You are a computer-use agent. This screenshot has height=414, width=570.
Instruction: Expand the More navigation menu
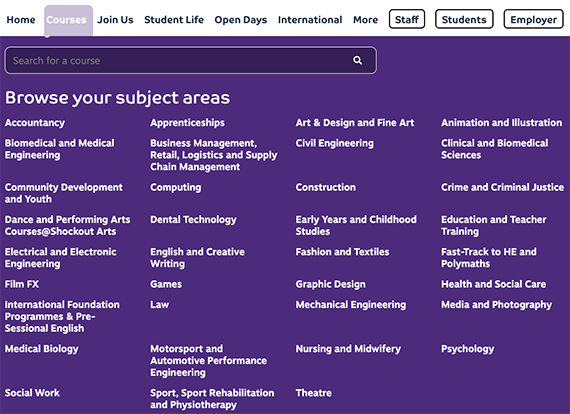[x=365, y=20]
